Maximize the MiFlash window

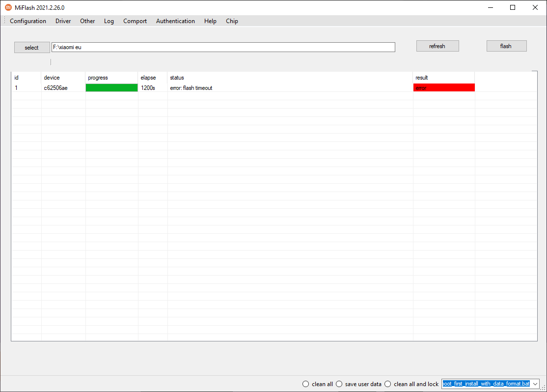click(x=513, y=7)
